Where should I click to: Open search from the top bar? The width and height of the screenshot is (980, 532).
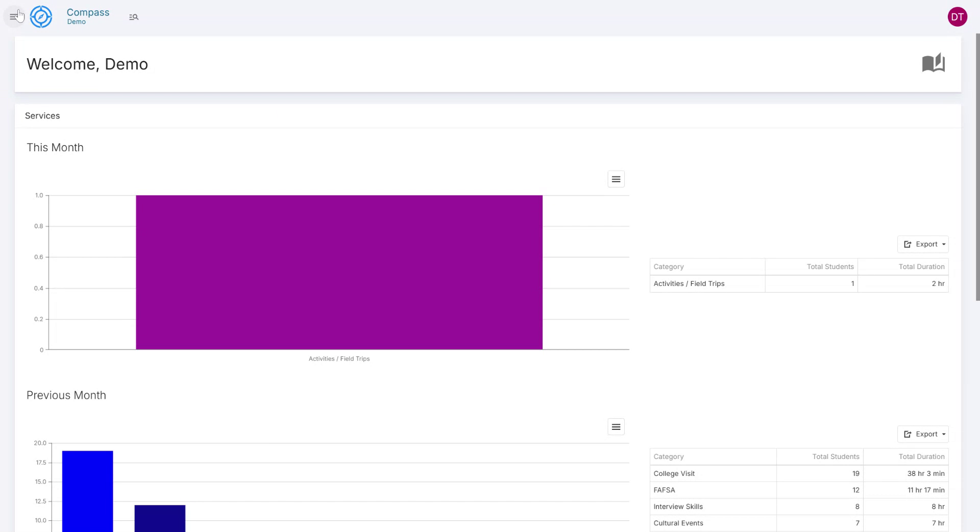click(x=133, y=16)
